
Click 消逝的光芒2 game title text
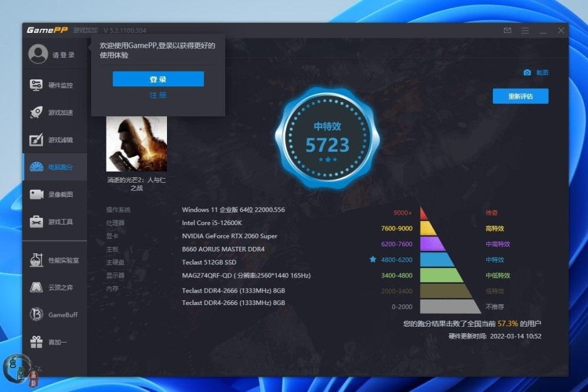pos(136,183)
